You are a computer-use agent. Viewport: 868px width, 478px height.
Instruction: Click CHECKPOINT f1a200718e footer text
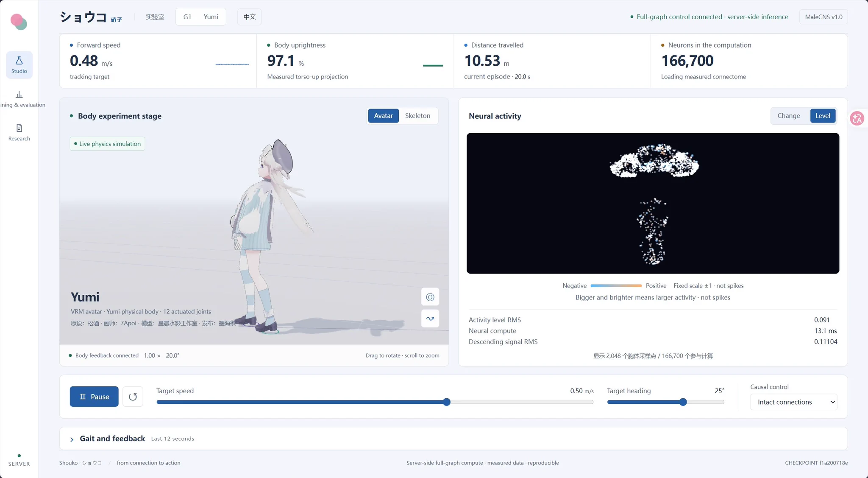click(816, 463)
